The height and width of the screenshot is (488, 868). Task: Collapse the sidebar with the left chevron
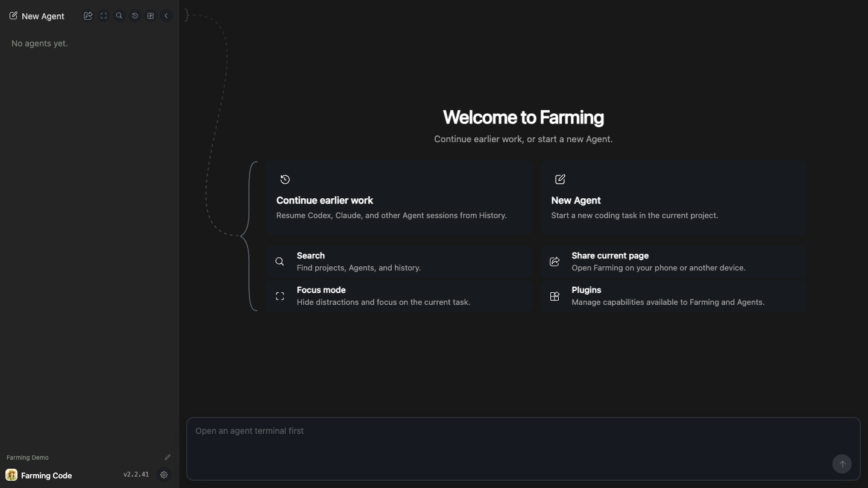tap(166, 16)
